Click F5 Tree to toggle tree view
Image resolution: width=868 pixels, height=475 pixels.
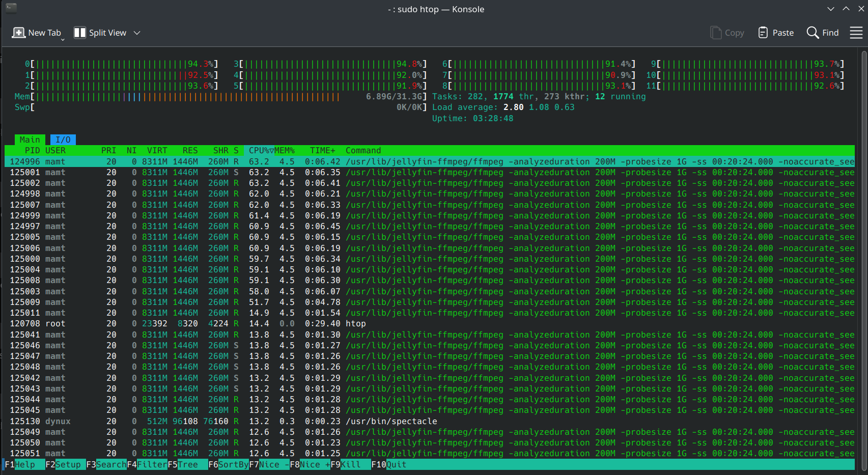click(x=187, y=464)
